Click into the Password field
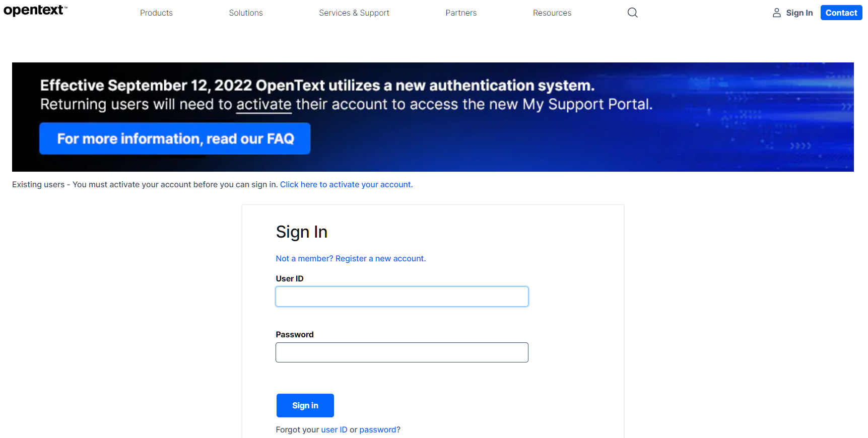The height and width of the screenshot is (438, 868). [402, 352]
